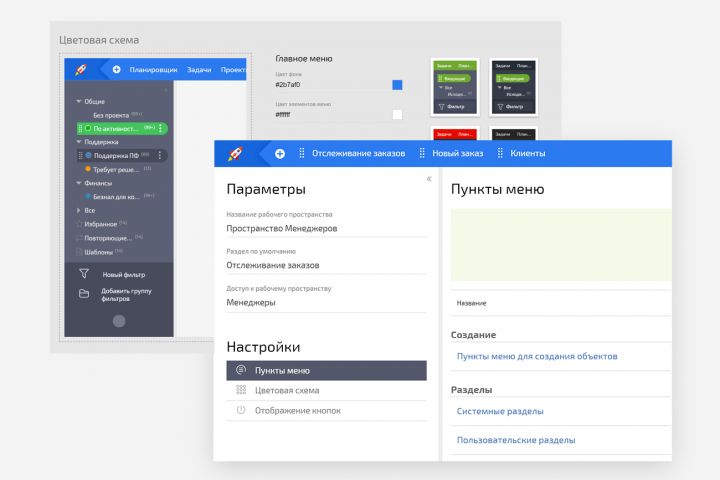The width and height of the screenshot is (720, 480).
Task: Grab the drag handle before Отслеживание заказов
Action: [302, 153]
